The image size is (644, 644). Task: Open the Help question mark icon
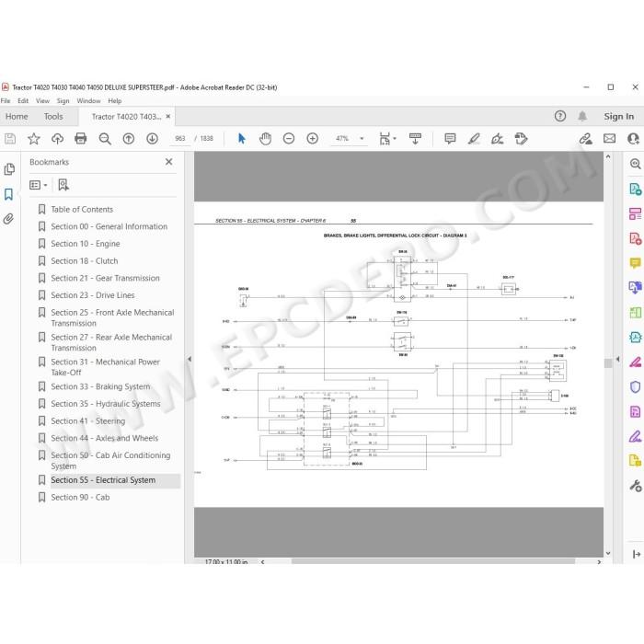(559, 116)
